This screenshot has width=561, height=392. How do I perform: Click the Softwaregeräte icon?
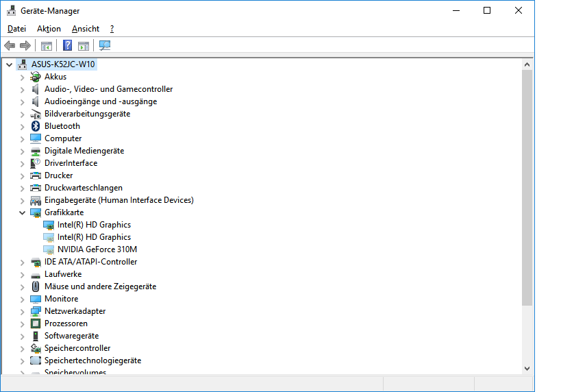[36, 336]
